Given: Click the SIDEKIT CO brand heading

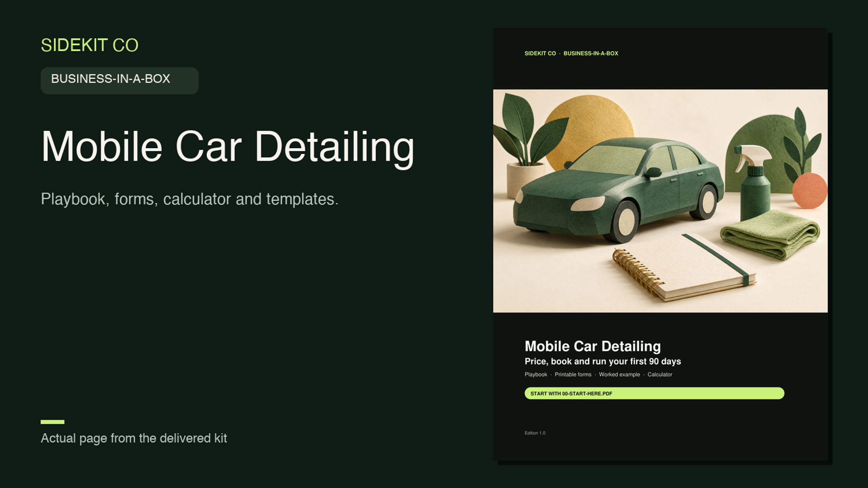Looking at the screenshot, I should [x=90, y=45].
